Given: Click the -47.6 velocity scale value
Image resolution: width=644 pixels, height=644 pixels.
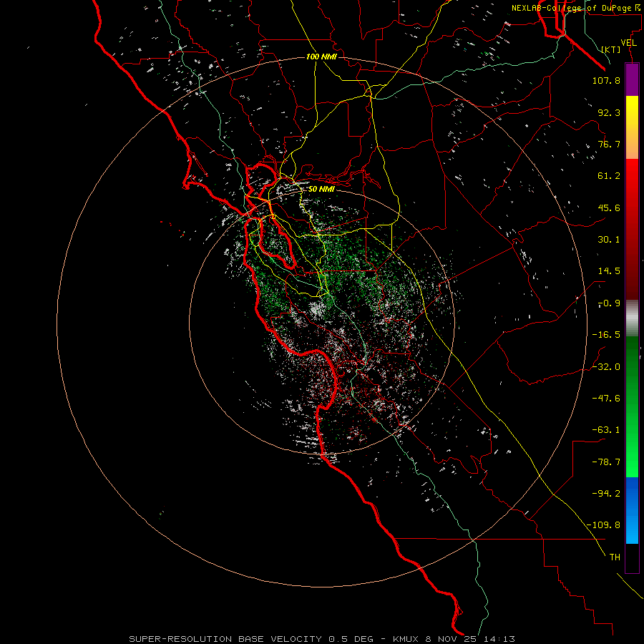Looking at the screenshot, I should point(606,399).
